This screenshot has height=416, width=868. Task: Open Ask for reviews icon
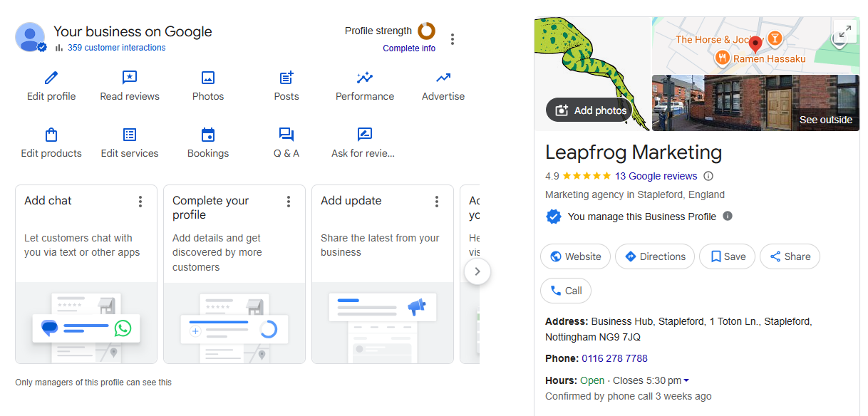pyautogui.click(x=365, y=135)
